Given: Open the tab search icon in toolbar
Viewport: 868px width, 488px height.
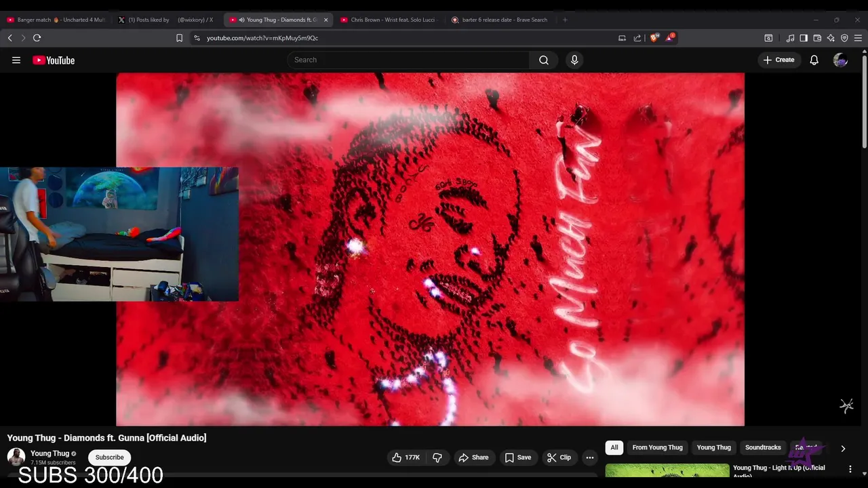Looking at the screenshot, I should [768, 38].
